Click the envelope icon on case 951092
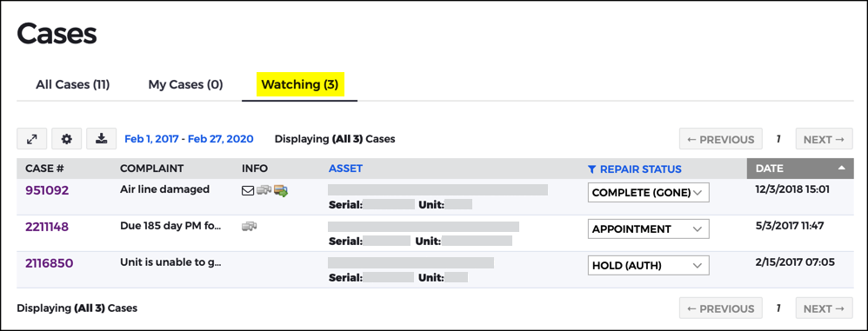Image resolution: width=868 pixels, height=331 pixels. click(x=248, y=191)
